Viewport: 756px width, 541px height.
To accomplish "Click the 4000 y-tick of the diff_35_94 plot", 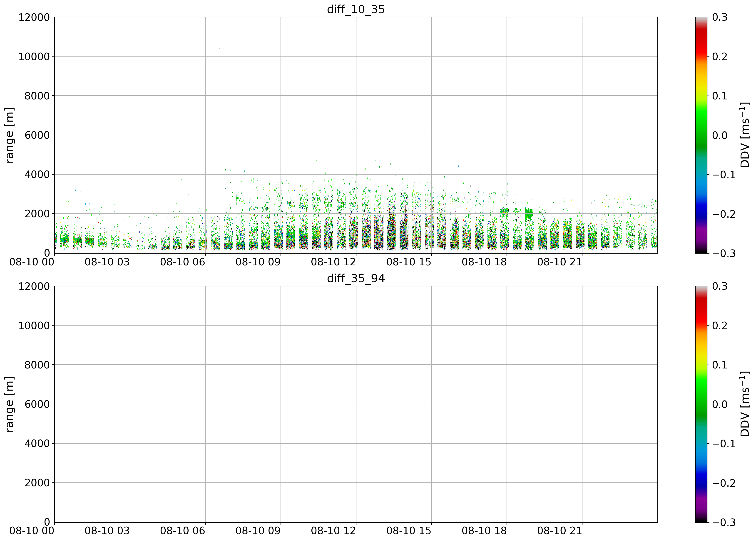I will pos(37,443).
